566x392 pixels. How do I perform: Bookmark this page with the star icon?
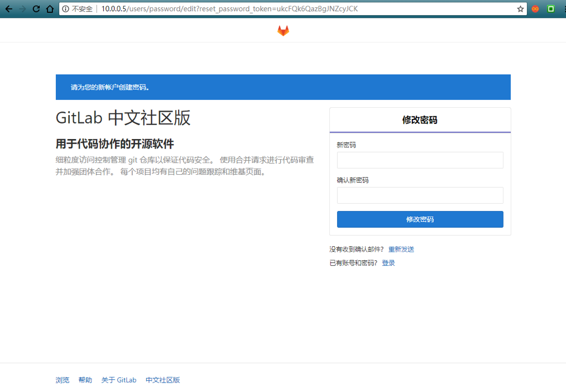[x=520, y=9]
